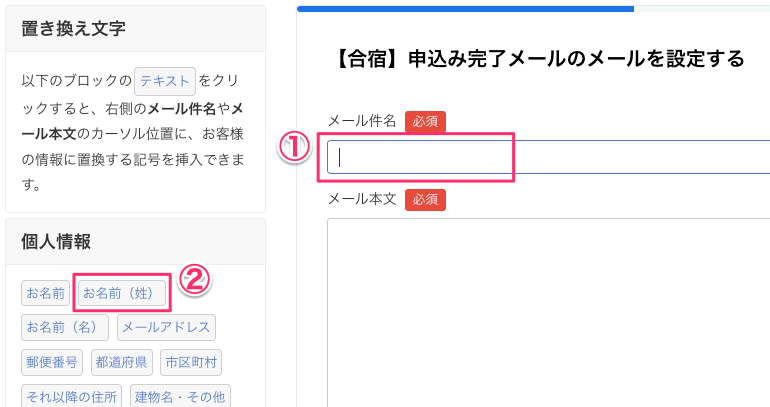This screenshot has height=407, width=770.
Task: Click the メールアドレス placeholder tag
Action: [x=166, y=328]
